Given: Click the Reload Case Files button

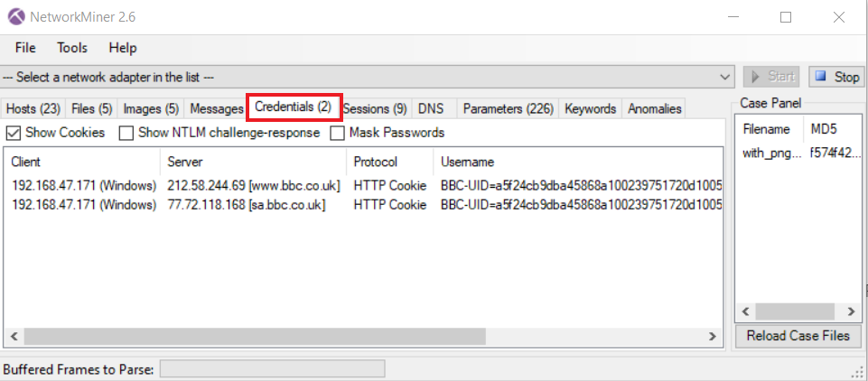Looking at the screenshot, I should coord(798,336).
